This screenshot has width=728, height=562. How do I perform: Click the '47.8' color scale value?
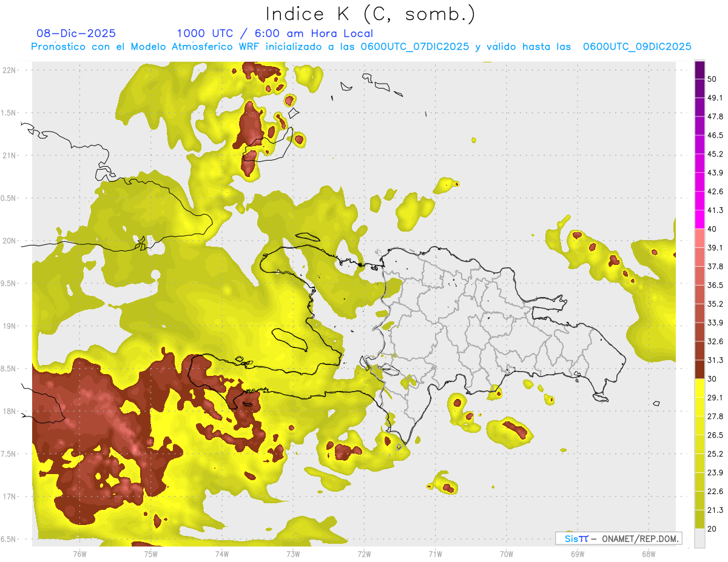coord(715,117)
